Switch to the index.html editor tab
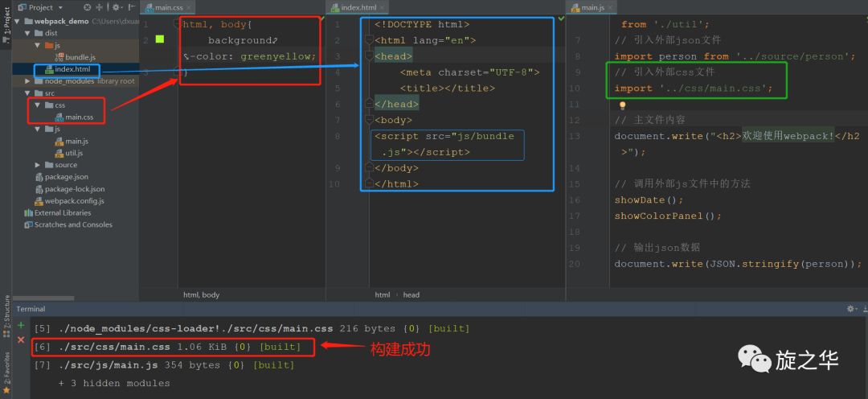Viewport: 868px width, 399px height. [x=356, y=8]
